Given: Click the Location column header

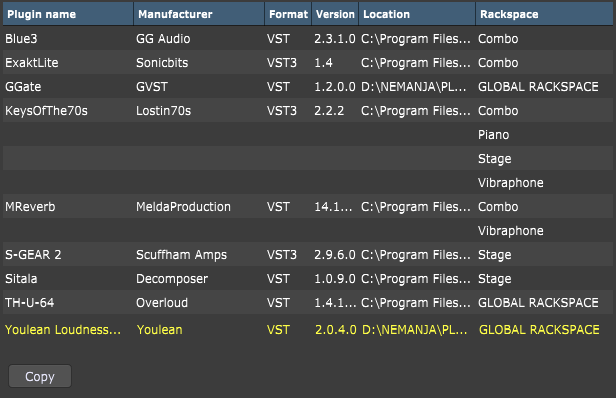Looking at the screenshot, I should click(417, 14).
